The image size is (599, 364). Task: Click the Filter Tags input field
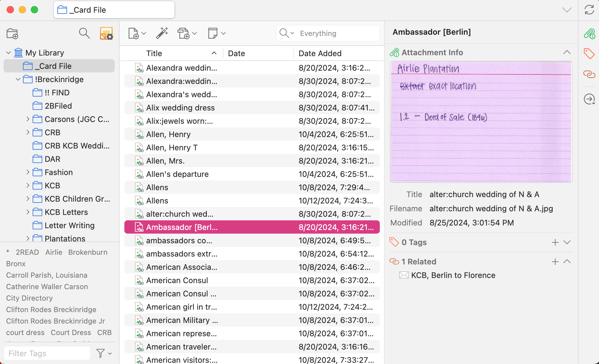click(x=47, y=353)
